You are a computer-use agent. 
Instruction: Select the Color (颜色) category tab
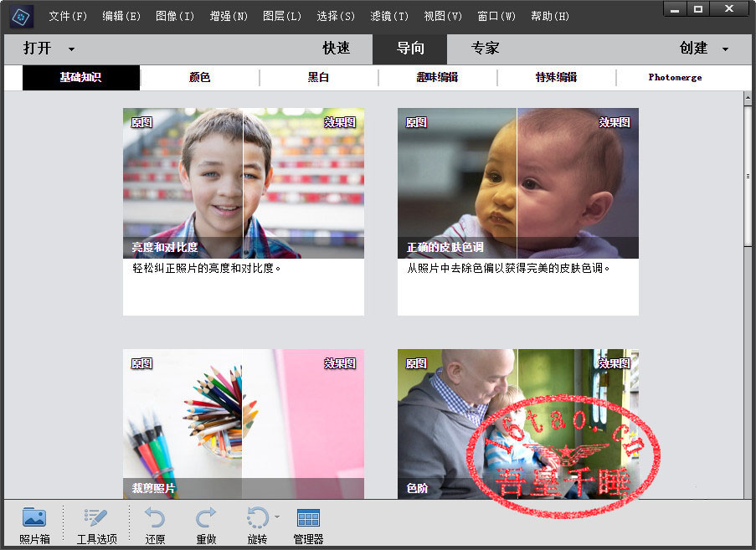coord(200,77)
